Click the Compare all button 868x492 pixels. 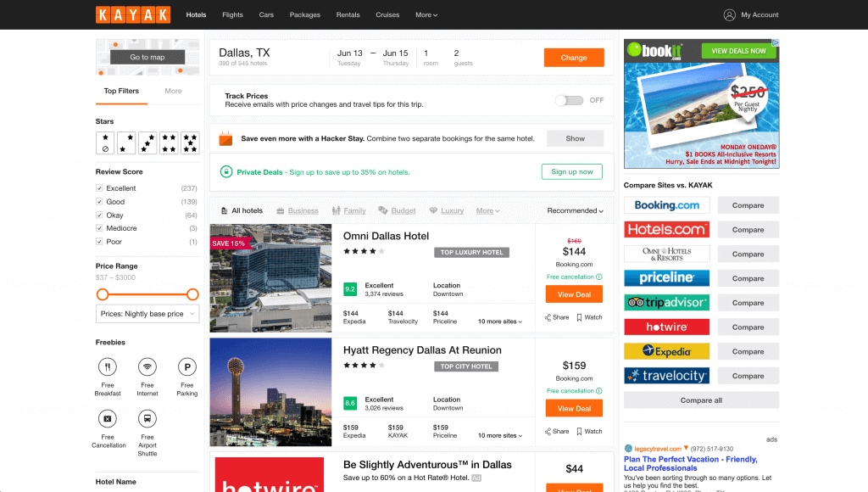[701, 400]
